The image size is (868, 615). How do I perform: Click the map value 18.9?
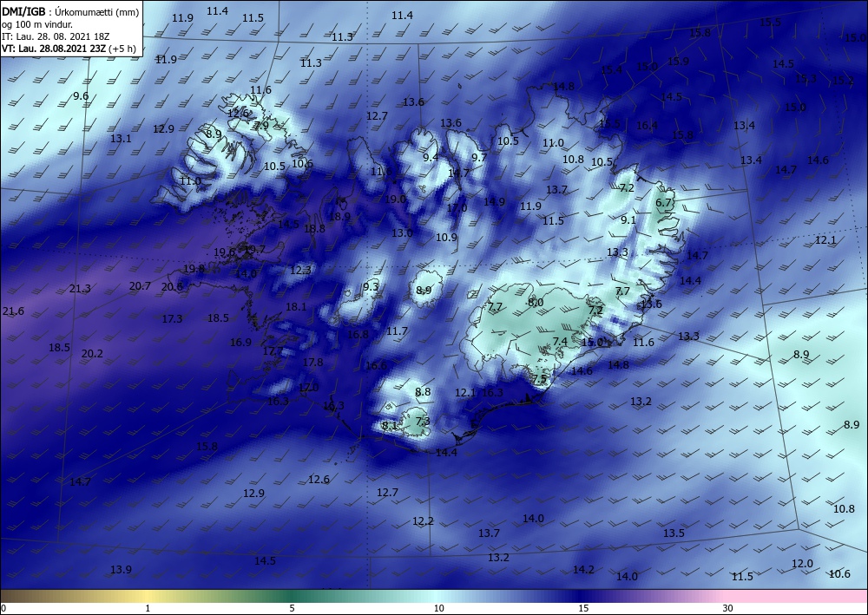pos(339,216)
